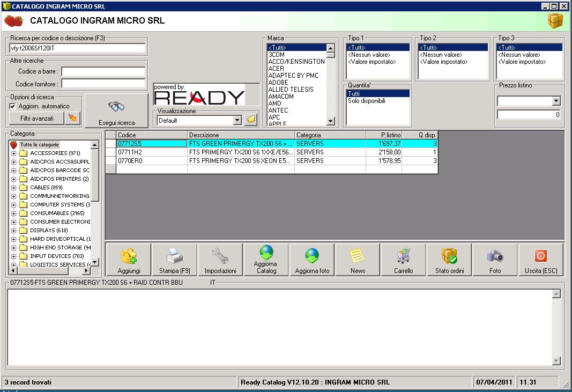The width and height of the screenshot is (572, 392).
Task: Toggle the Aggiorn. automatico checkbox
Action: (13, 106)
